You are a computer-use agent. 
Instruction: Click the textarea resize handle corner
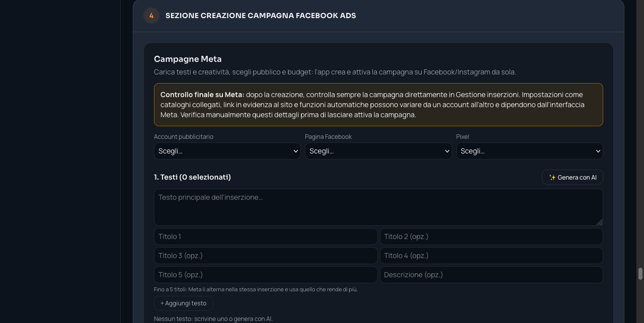[x=599, y=222]
